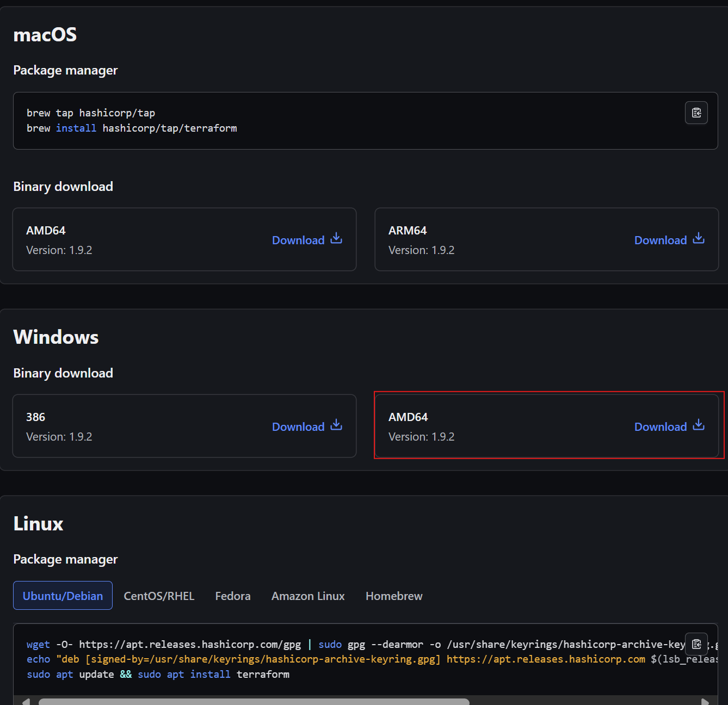Click the wget gpg command line
Viewport: 728px width, 705px height.
372,644
